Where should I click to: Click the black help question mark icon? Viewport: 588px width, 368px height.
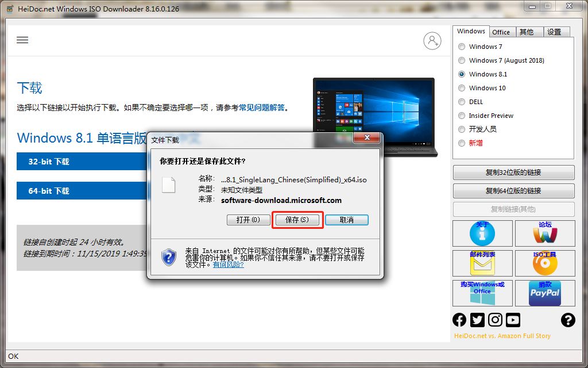568,320
